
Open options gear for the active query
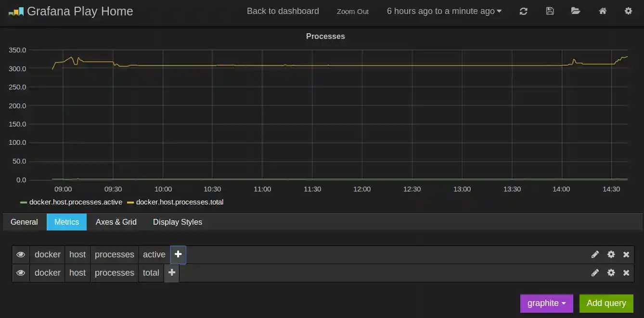click(611, 254)
